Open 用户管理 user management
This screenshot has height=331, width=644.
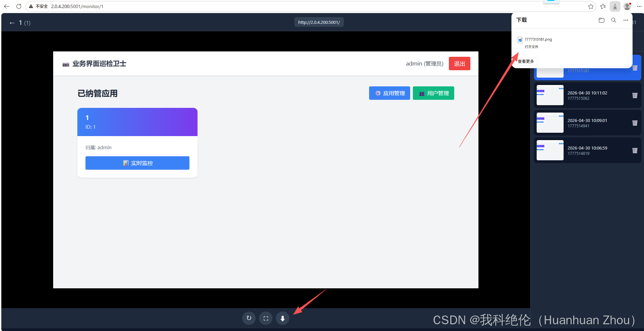pyautogui.click(x=433, y=93)
